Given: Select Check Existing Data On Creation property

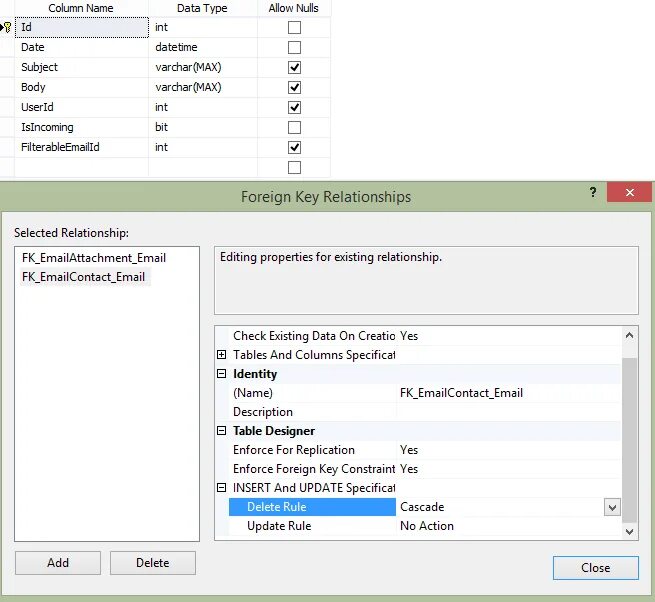Looking at the screenshot, I should 314,336.
